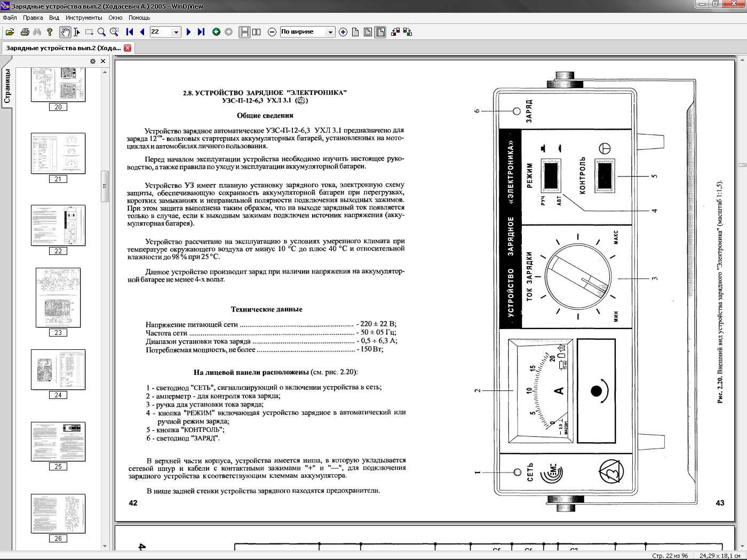Click the rotate left icon
The width and height of the screenshot is (747, 560).
click(x=395, y=32)
